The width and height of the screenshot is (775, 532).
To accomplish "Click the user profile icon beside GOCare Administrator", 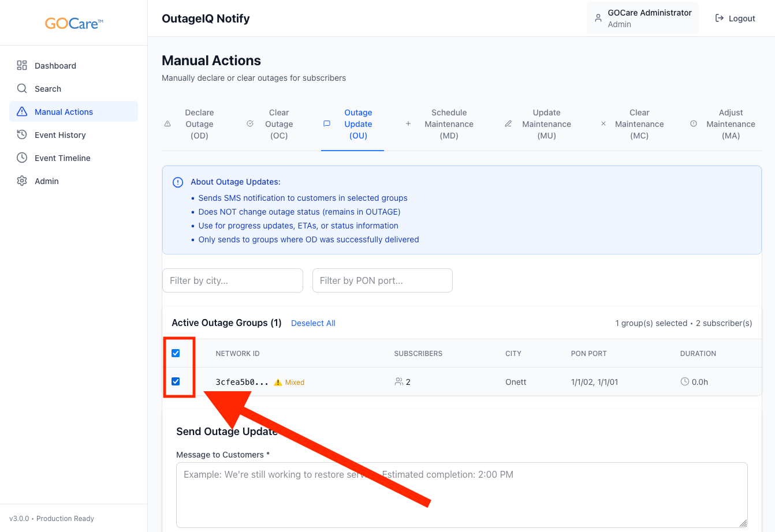I will coord(598,18).
